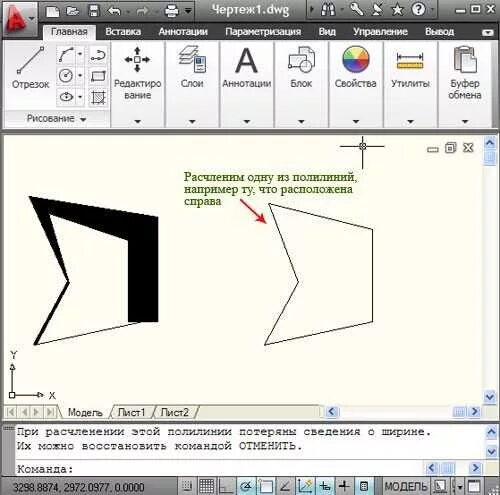Toggle Dynamic Input in status bar
The height and width of the screenshot is (495, 500).
click(325, 487)
